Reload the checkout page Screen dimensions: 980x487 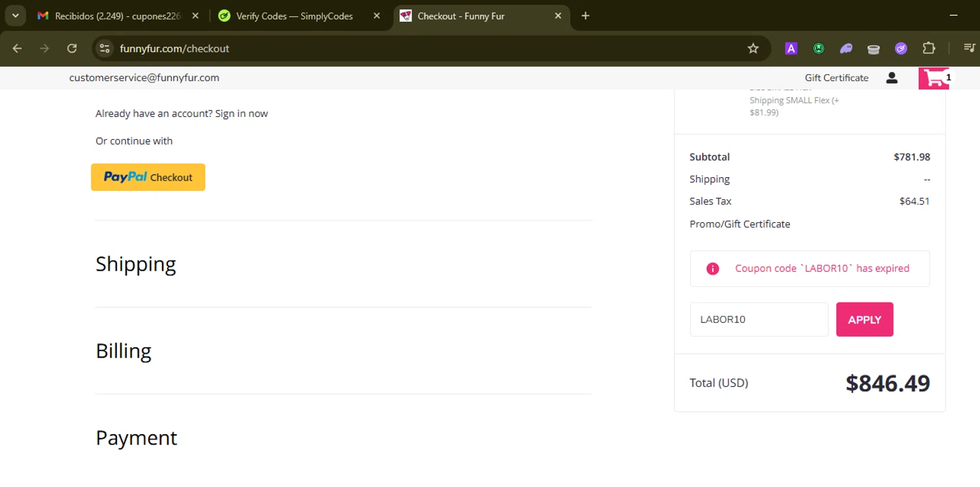click(x=72, y=48)
